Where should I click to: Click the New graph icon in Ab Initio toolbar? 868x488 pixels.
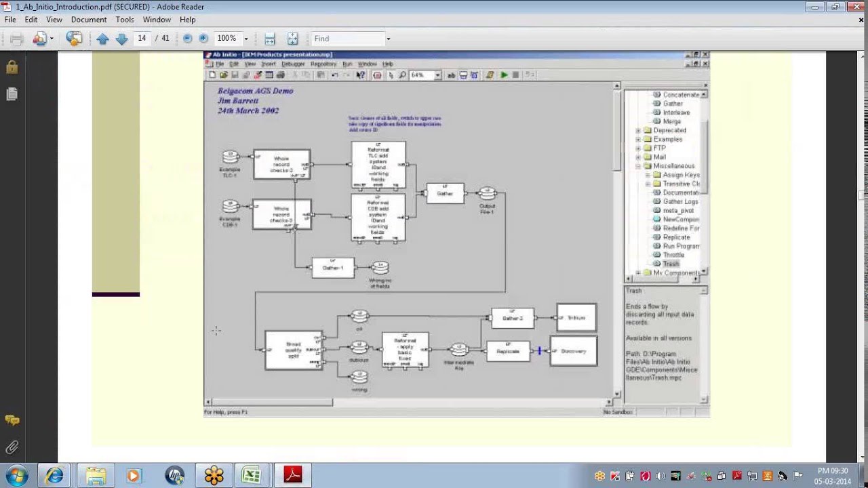[212, 75]
